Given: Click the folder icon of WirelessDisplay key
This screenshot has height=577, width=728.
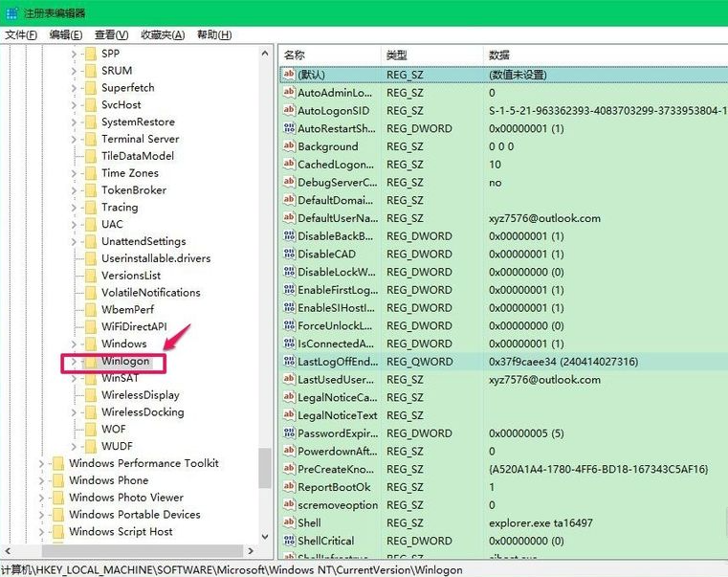Looking at the screenshot, I should point(91,395).
